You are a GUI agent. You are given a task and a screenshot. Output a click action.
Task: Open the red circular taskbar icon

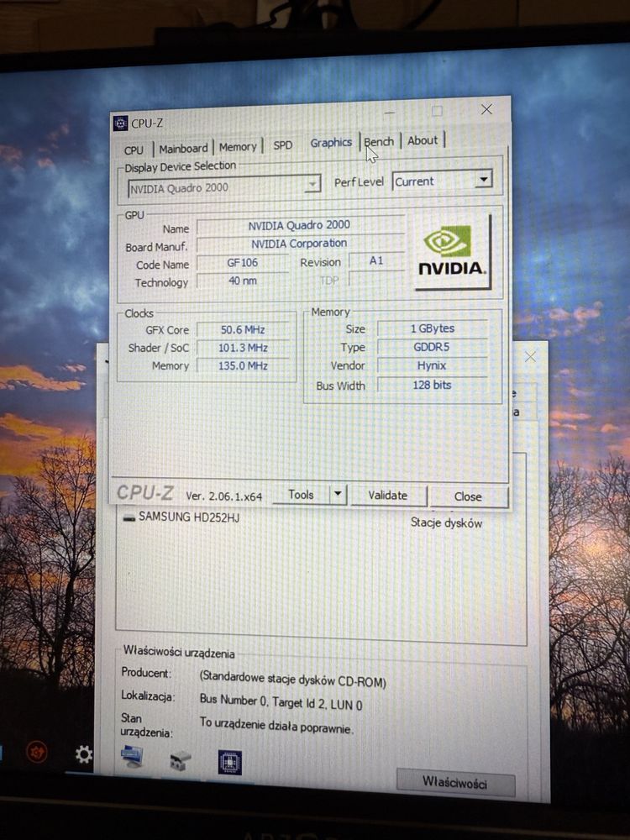37,753
